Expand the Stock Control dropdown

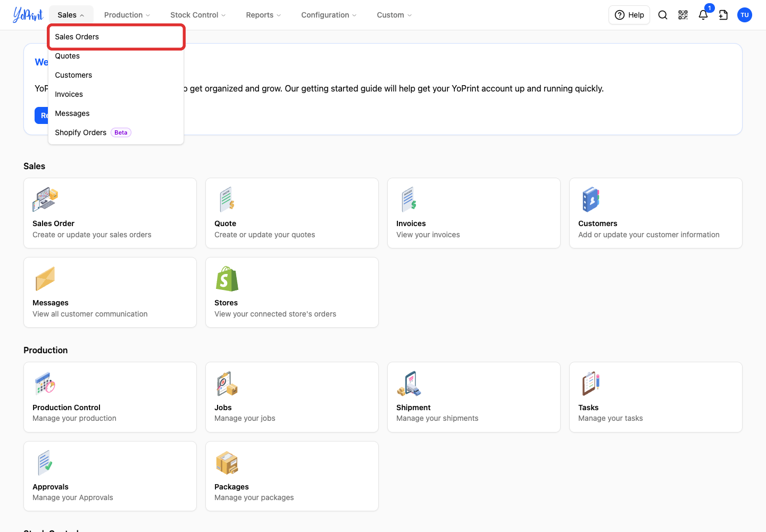click(x=198, y=15)
